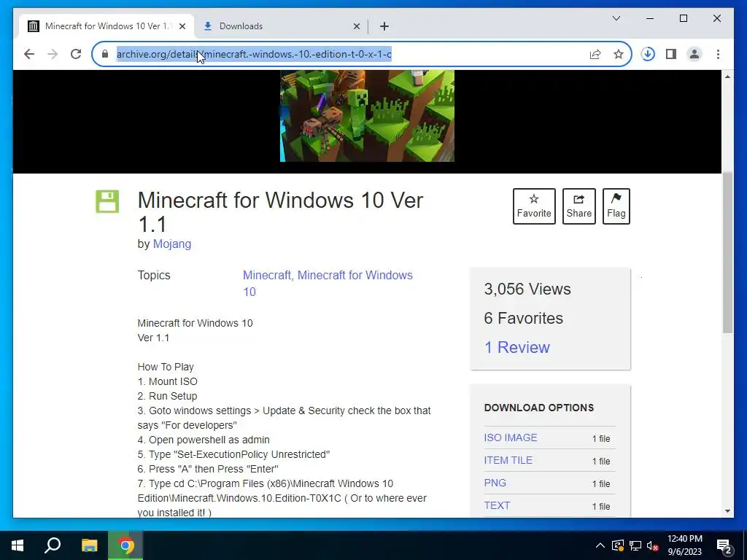This screenshot has width=747, height=560.
Task: Bookmark this tab with the star icon
Action: [x=619, y=54]
